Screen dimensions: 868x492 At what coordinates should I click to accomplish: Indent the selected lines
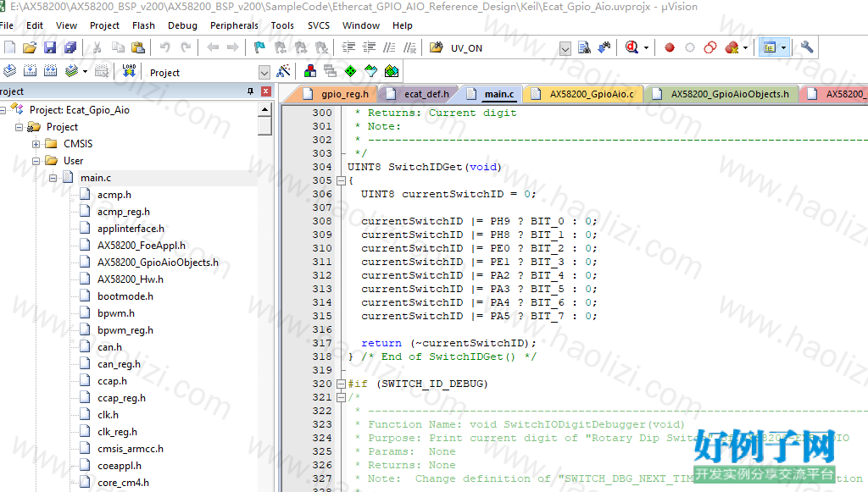[x=348, y=47]
